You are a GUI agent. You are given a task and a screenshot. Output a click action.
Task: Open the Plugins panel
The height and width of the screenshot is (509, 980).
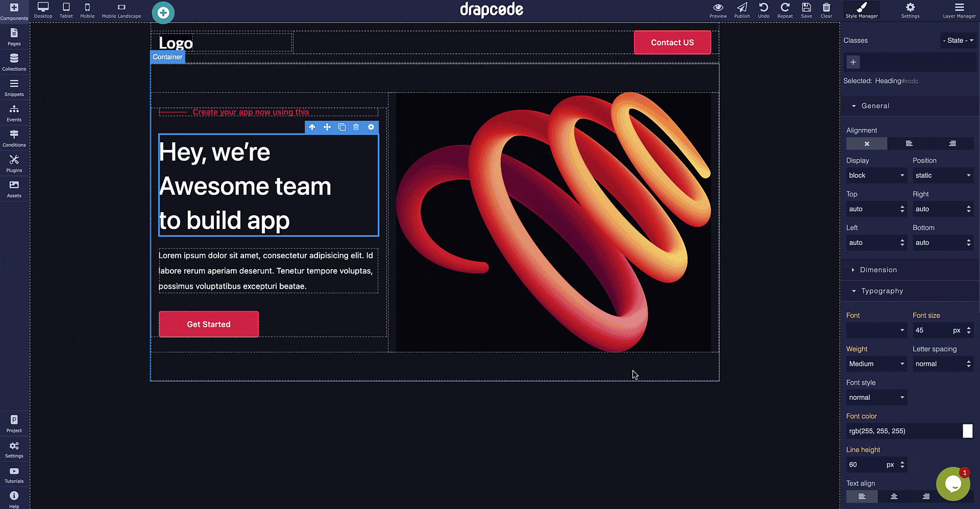pyautogui.click(x=14, y=163)
